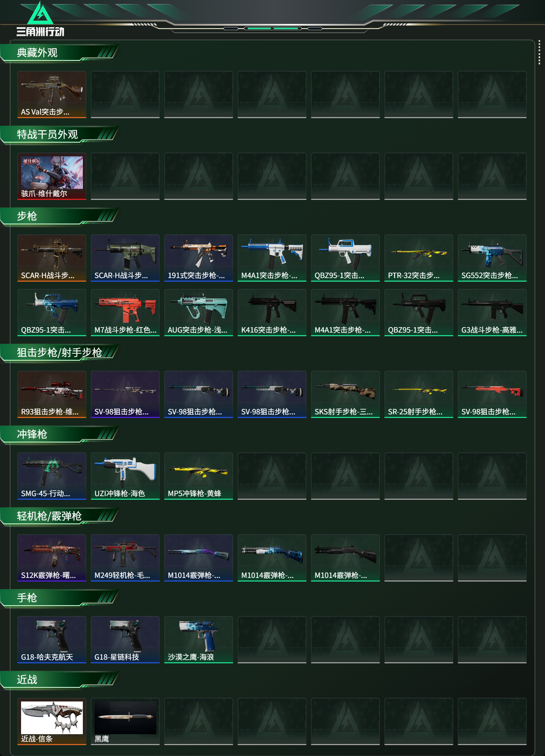
Task: Select the R93狙击步枪-维什戴尔 item
Action: click(x=52, y=394)
